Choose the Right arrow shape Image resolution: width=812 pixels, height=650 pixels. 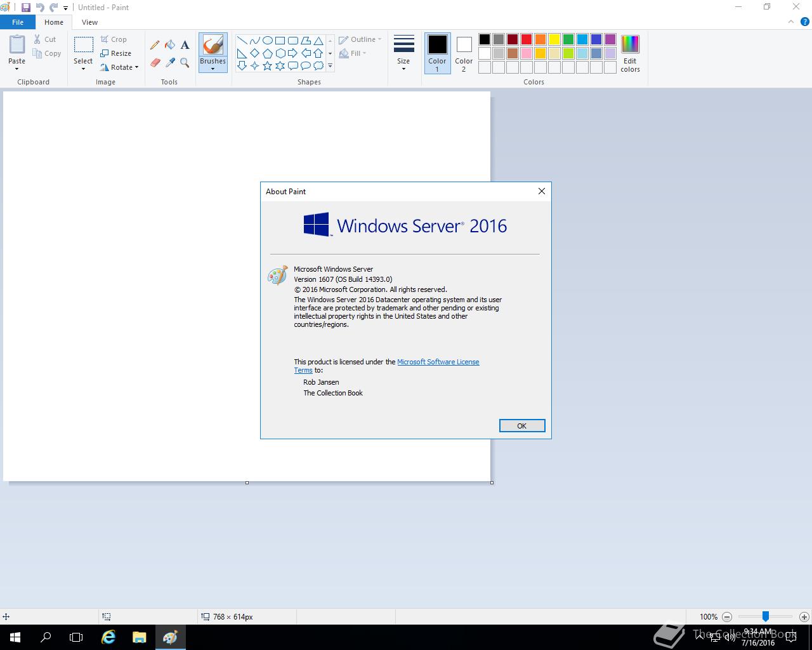coord(292,53)
